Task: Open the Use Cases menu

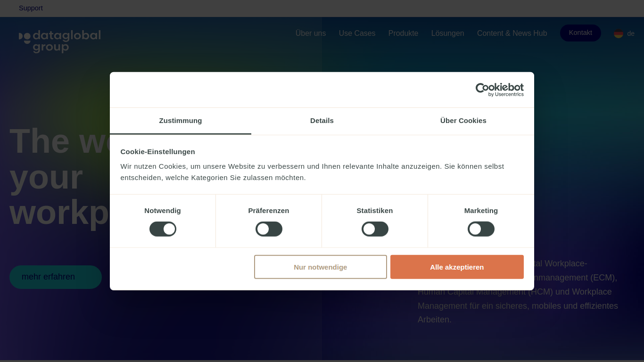Action: [357, 33]
